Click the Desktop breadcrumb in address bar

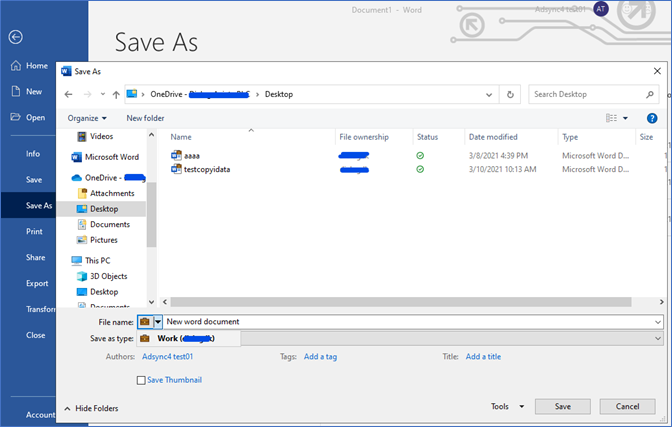pyautogui.click(x=279, y=94)
